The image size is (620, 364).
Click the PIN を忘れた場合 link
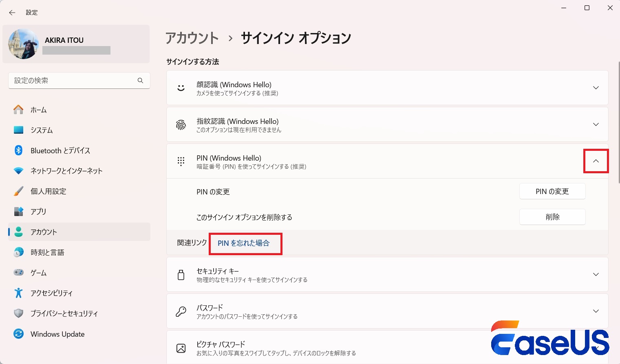245,243
